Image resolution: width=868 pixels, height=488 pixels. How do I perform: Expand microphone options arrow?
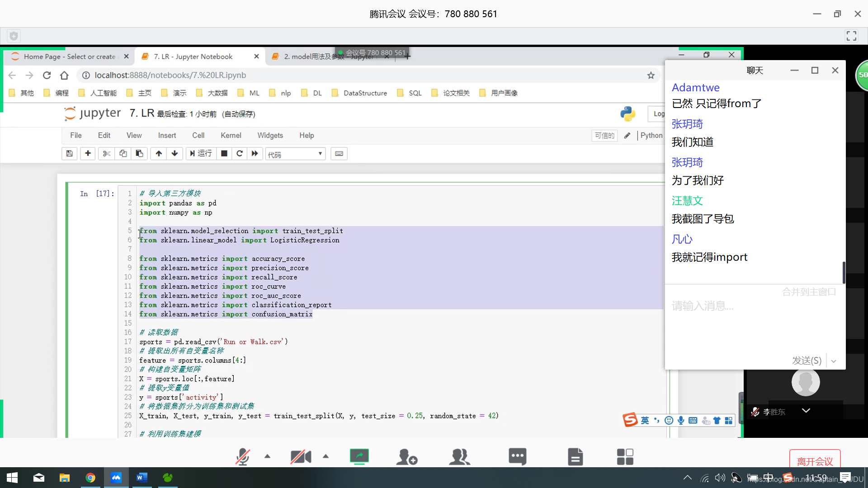coord(267,456)
